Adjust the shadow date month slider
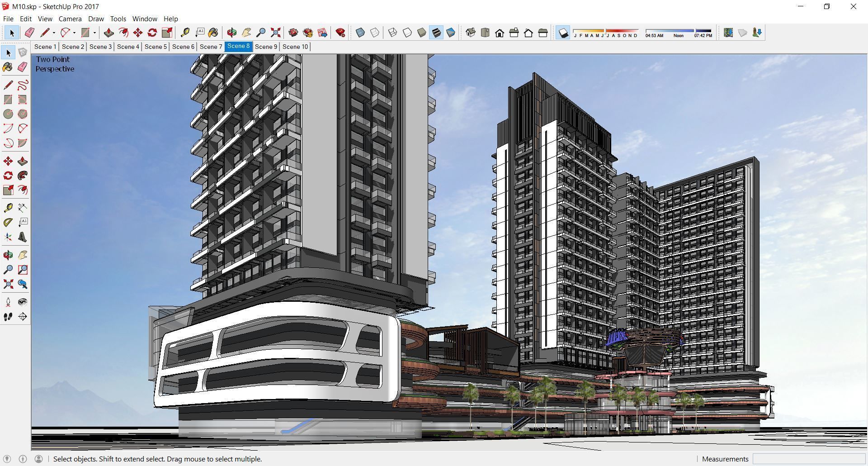 point(606,31)
